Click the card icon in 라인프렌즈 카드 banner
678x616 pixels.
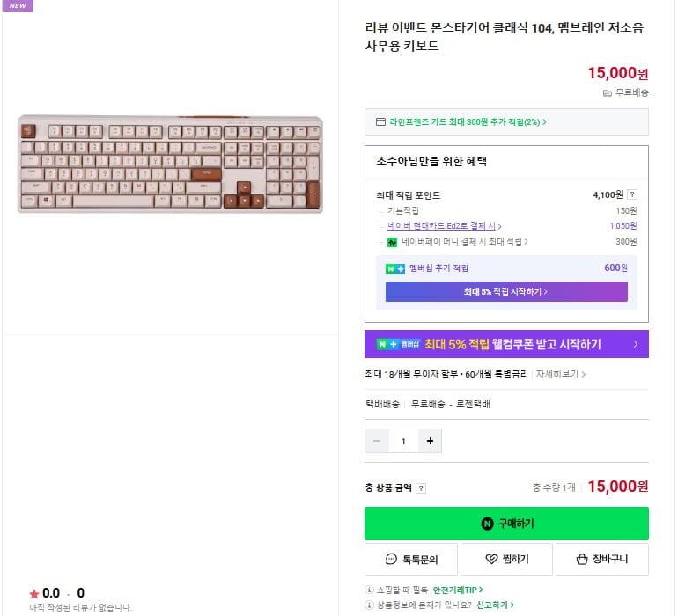point(380,121)
